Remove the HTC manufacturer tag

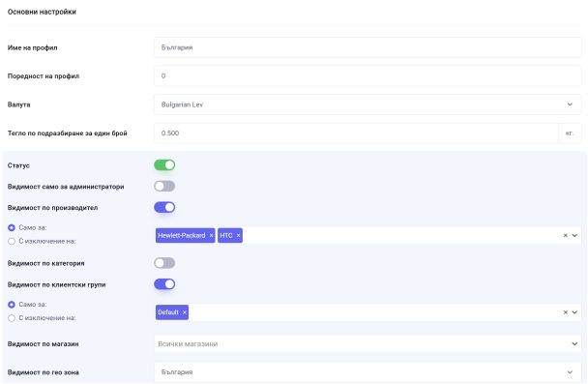238,235
